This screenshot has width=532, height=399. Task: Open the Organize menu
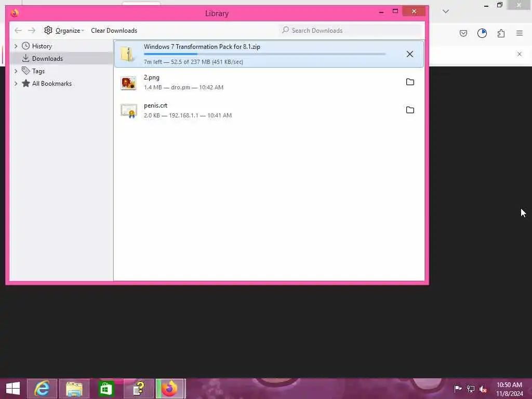64,31
